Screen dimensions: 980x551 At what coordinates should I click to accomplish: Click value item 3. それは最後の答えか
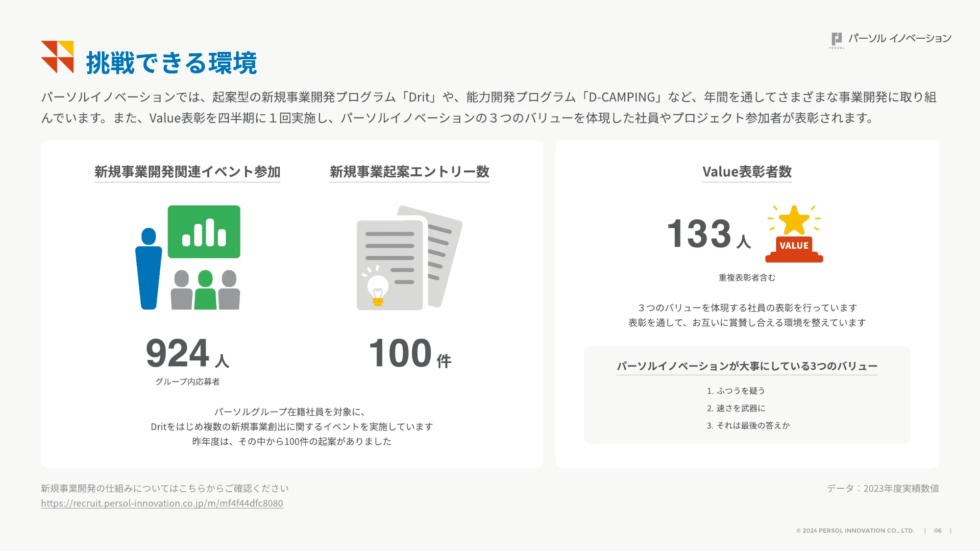(748, 426)
